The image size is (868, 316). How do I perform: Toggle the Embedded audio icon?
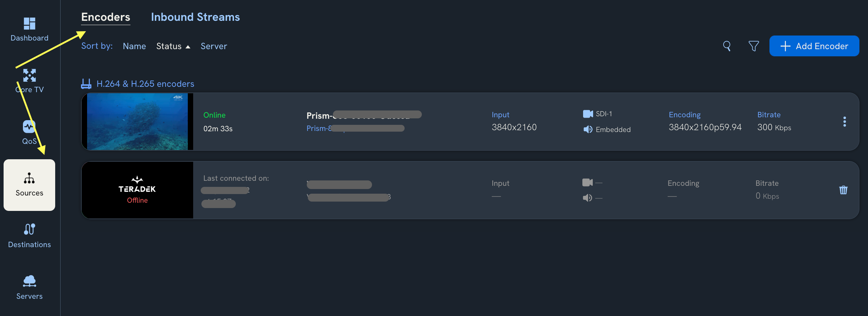[587, 129]
